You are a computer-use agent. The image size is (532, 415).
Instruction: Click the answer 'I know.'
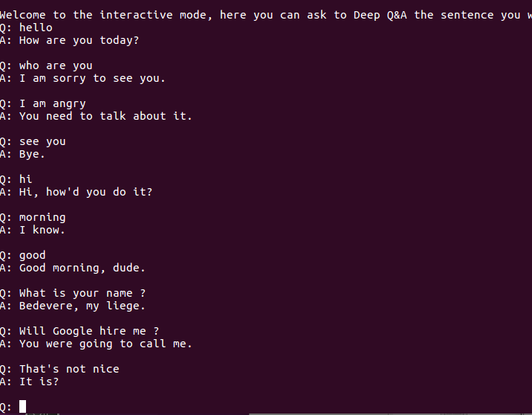click(x=42, y=230)
